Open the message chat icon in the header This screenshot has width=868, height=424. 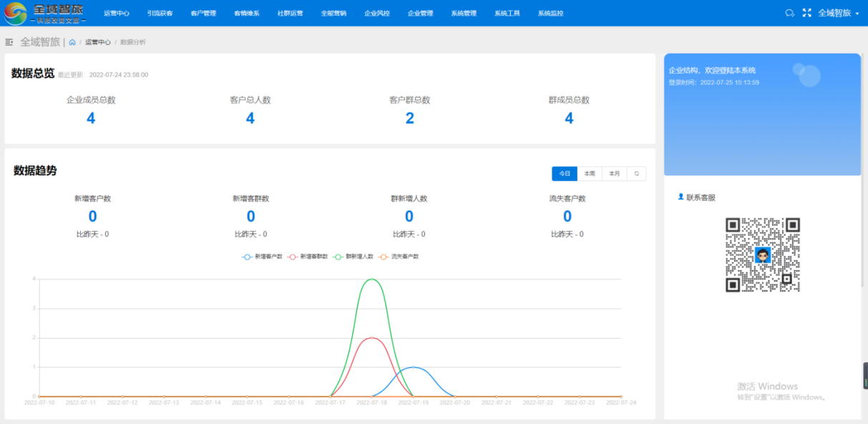coord(790,13)
